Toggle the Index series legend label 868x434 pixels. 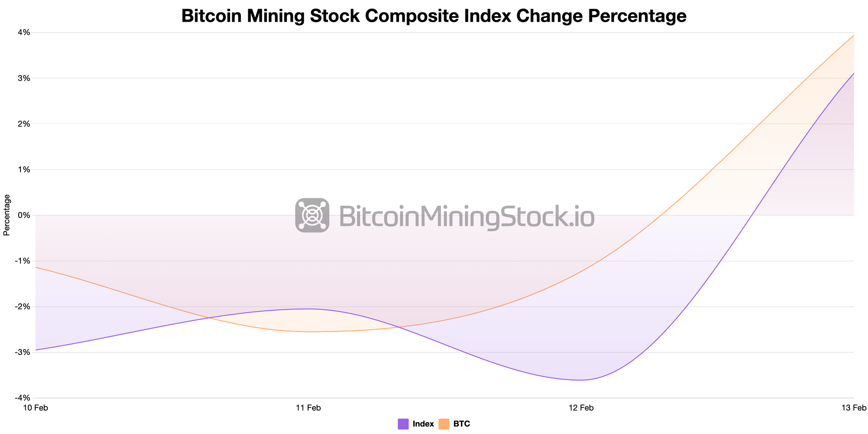pos(423,424)
